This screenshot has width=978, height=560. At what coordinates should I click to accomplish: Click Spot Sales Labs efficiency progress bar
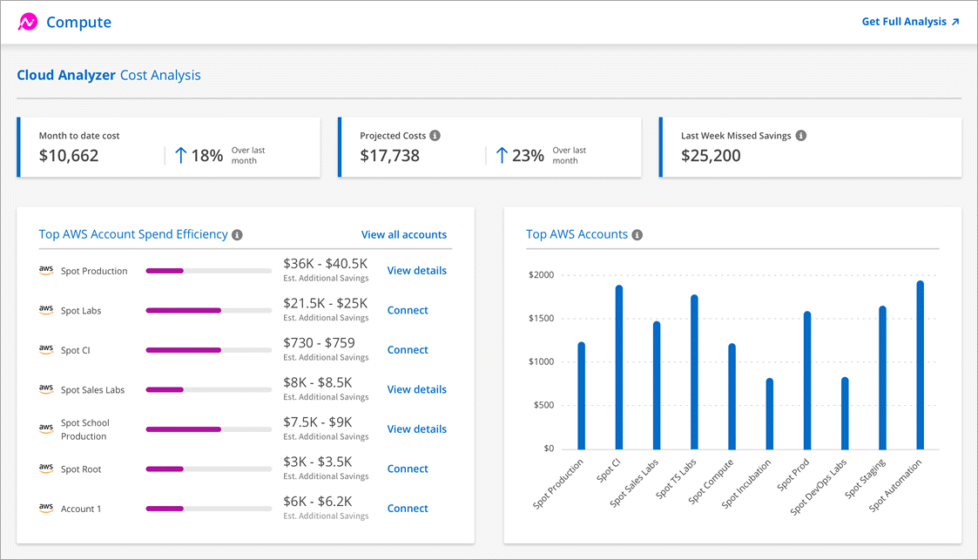pos(208,390)
